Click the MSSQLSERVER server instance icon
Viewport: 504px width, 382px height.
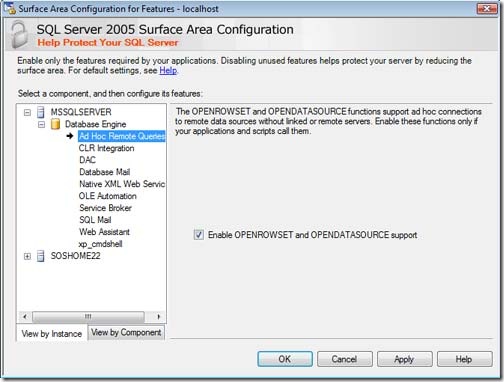tap(41, 112)
